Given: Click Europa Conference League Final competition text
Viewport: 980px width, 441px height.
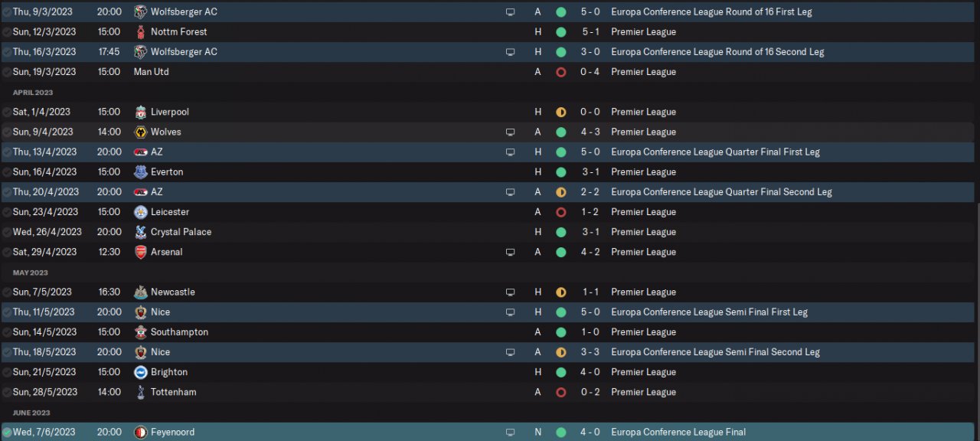Looking at the screenshot, I should [678, 433].
